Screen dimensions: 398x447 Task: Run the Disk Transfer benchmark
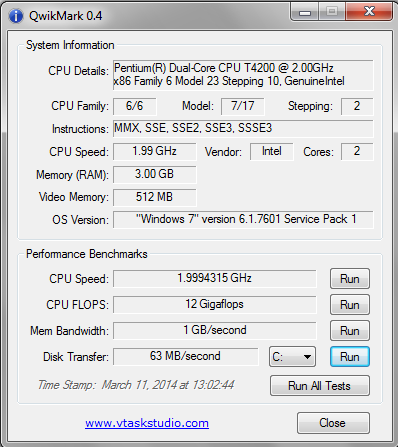(350, 357)
